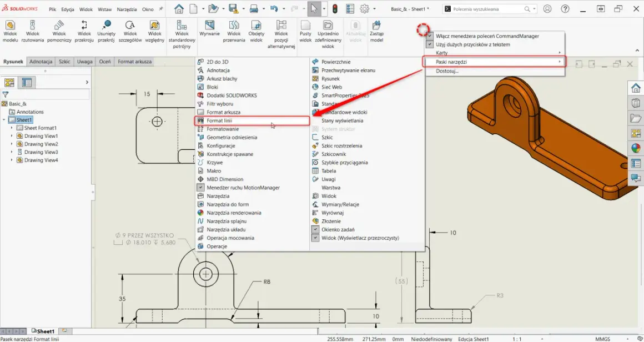Image resolution: width=644 pixels, height=342 pixels.
Task: Select the Annotations tree item
Action: 30,112
